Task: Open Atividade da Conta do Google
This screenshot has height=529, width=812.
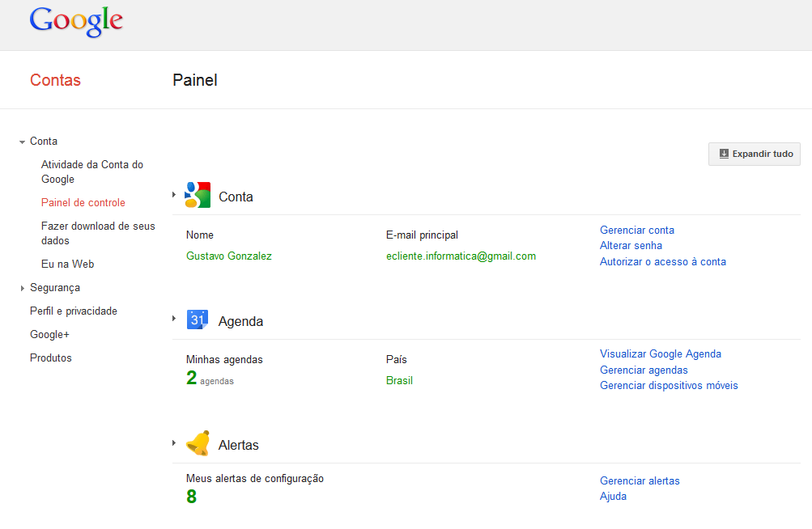Action: pos(92,171)
